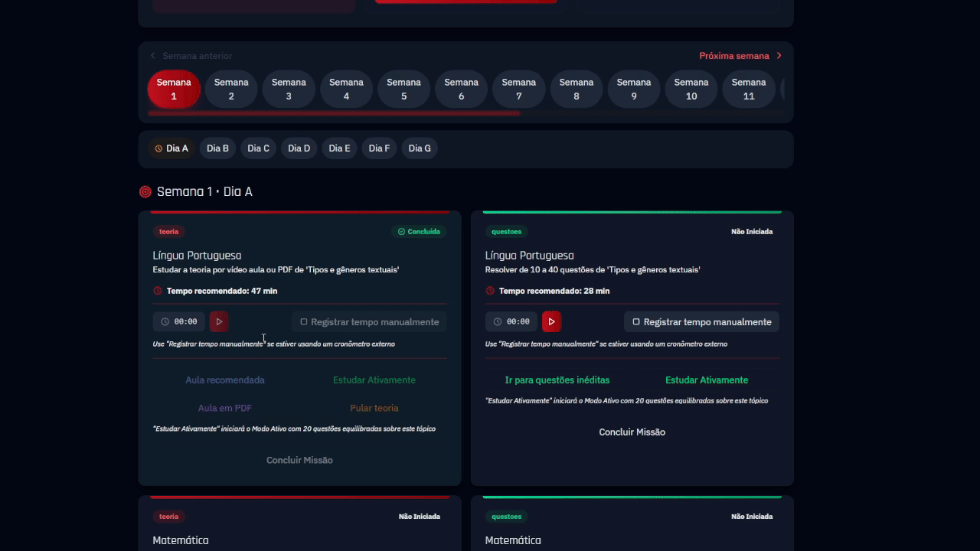
Task: Click target icon beside Semana 1 heading
Action: pyautogui.click(x=145, y=191)
